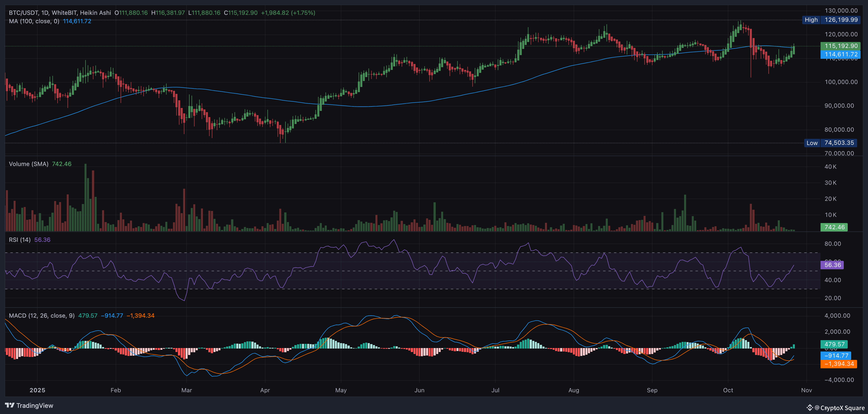This screenshot has width=868, height=414.
Task: Select the MA (100, close, 0) legend
Action: click(x=34, y=21)
